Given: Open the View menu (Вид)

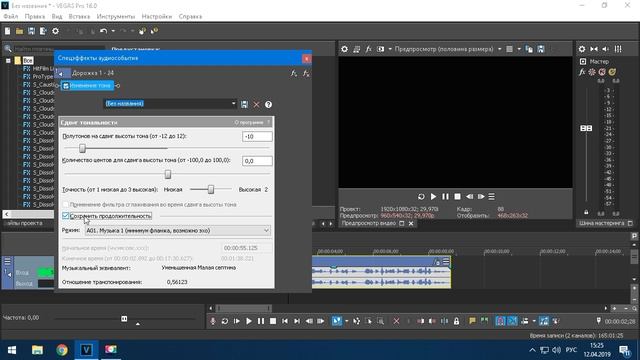Looking at the screenshot, I should pos(57,16).
